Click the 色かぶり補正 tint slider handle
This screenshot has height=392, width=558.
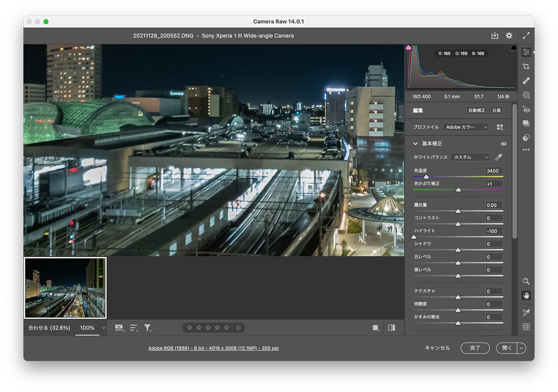coord(458,190)
